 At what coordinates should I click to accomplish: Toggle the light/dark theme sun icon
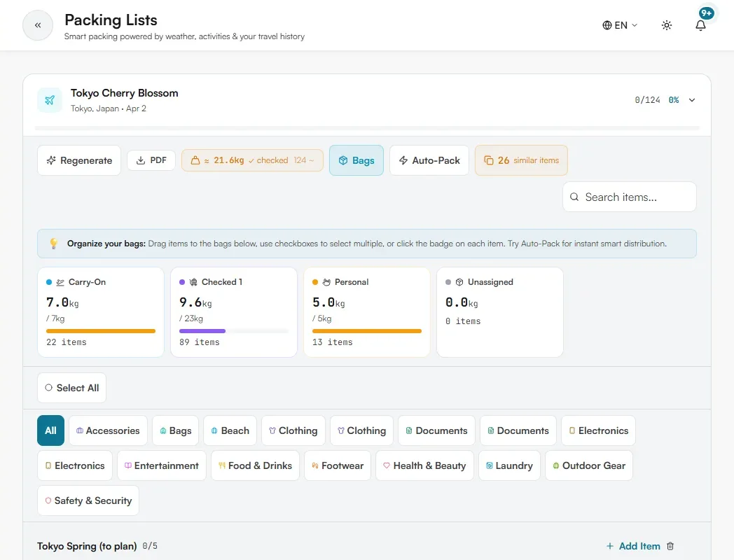point(667,25)
